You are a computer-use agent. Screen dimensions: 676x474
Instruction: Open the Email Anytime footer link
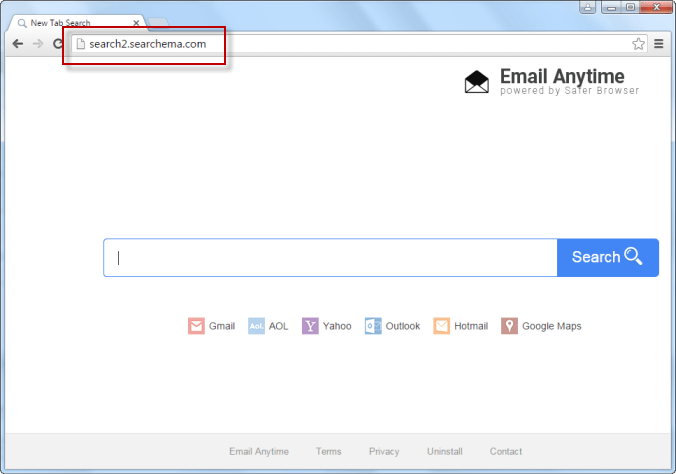click(259, 452)
